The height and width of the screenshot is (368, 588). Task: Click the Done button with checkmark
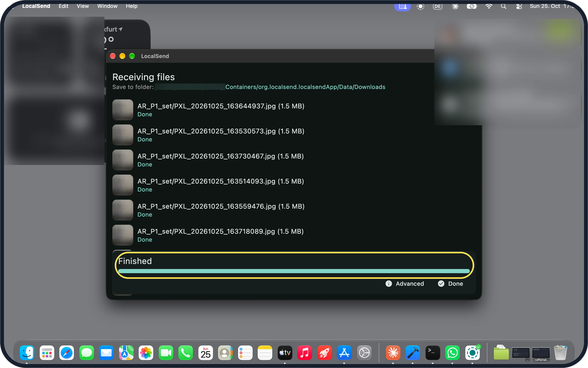(450, 284)
